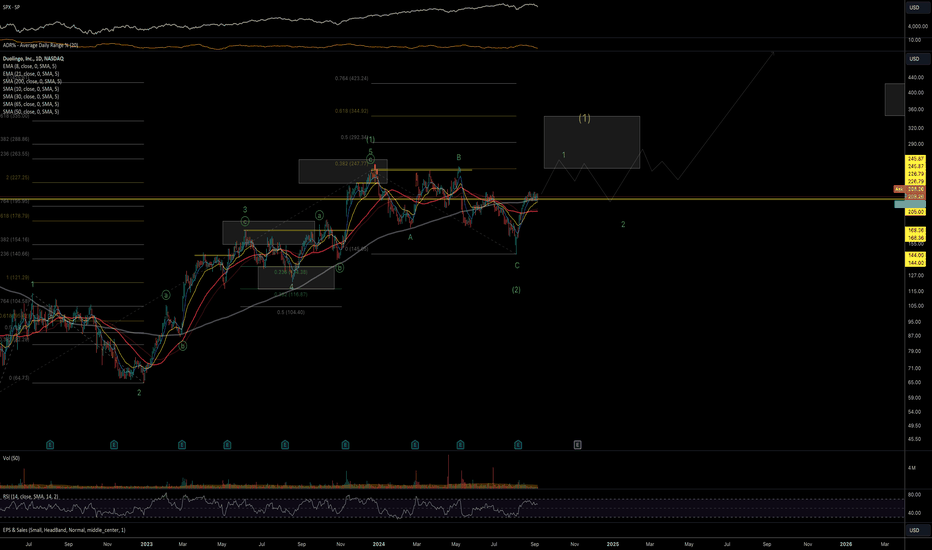Click the 400.00 price scale label
932x550 pixels.
(x=916, y=93)
